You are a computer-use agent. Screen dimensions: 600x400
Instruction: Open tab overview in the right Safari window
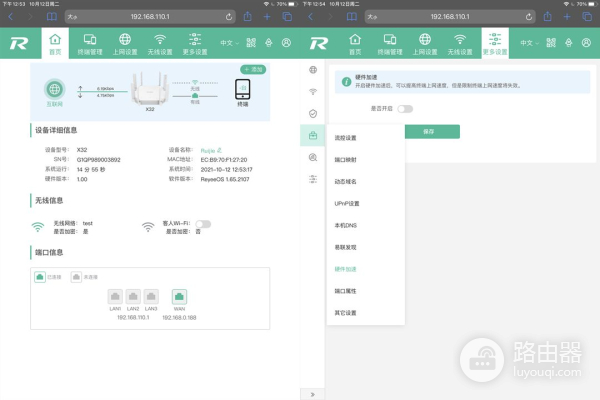click(x=587, y=17)
